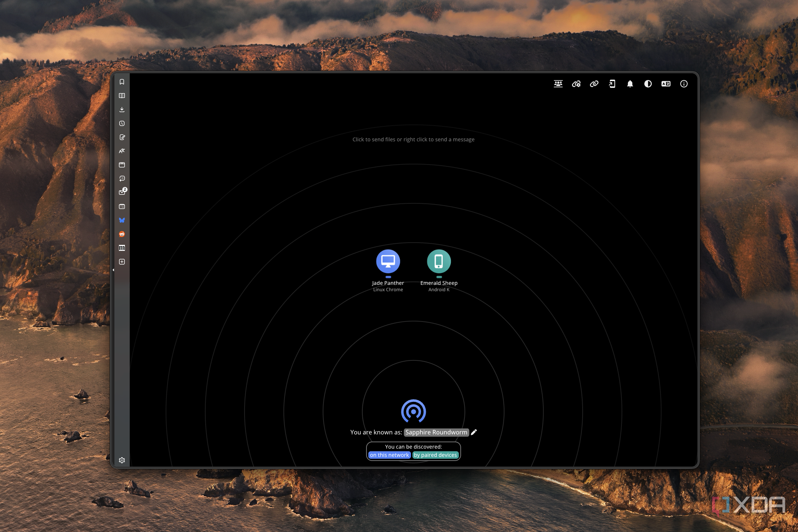Edit display name Sapphire Roundworm field
This screenshot has width=798, height=532.
point(436,432)
